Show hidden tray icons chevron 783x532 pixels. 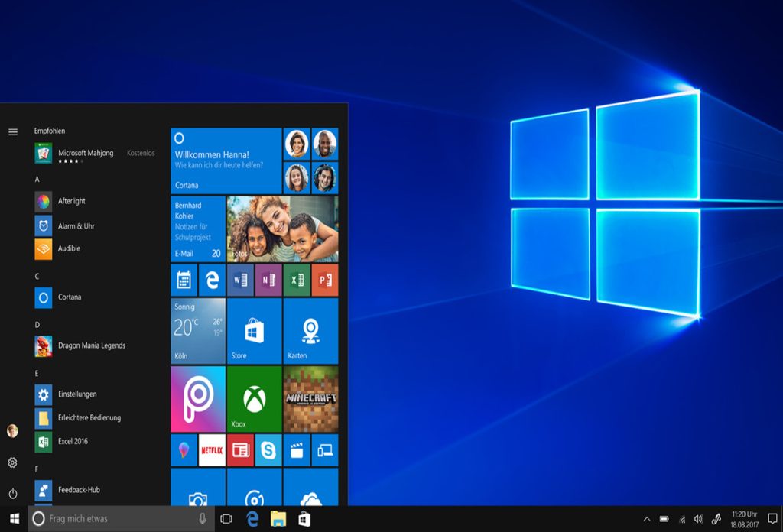(647, 519)
